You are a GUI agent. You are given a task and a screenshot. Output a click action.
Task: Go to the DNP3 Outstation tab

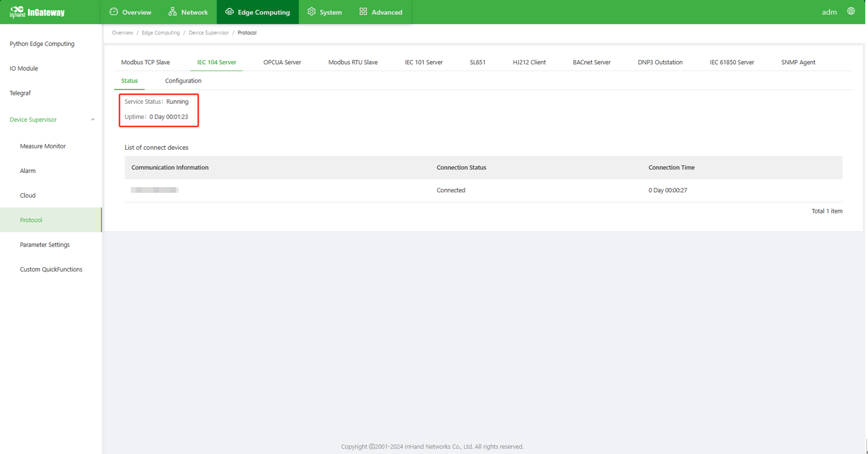pos(660,62)
